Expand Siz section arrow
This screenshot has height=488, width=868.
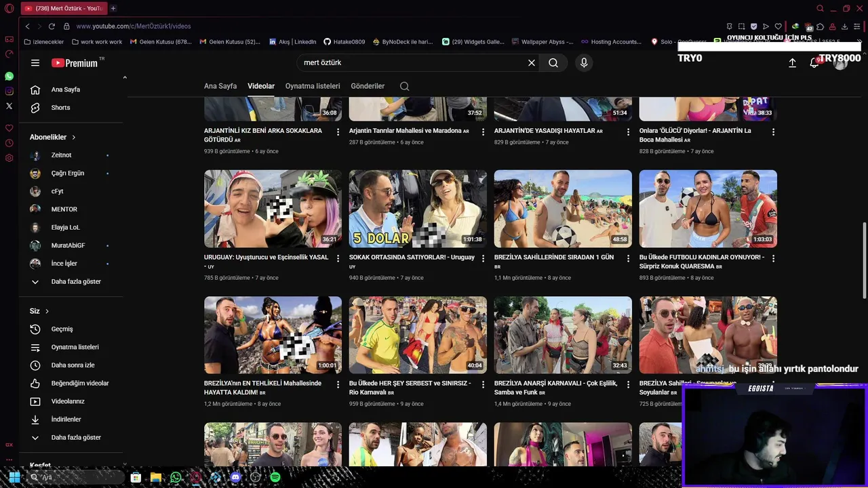(47, 311)
